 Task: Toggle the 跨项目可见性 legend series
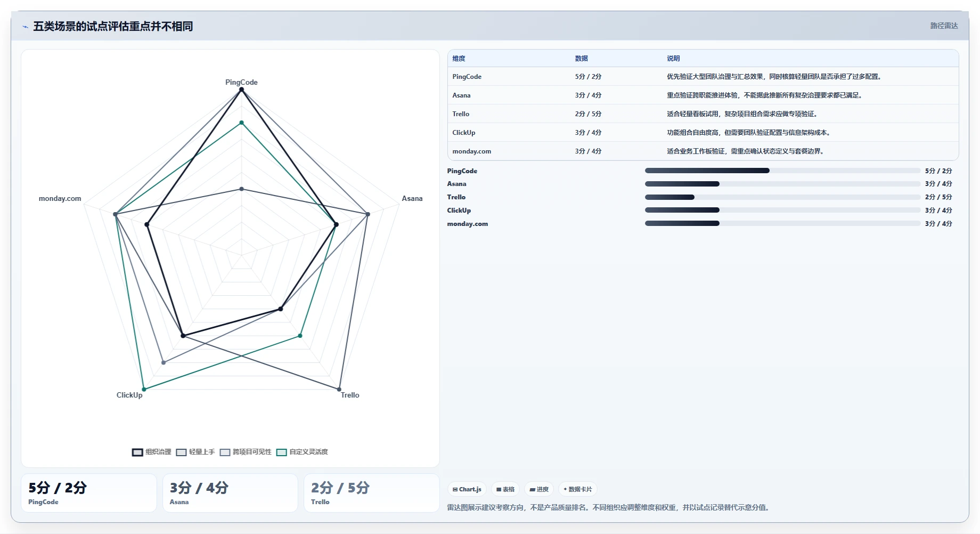pos(246,452)
